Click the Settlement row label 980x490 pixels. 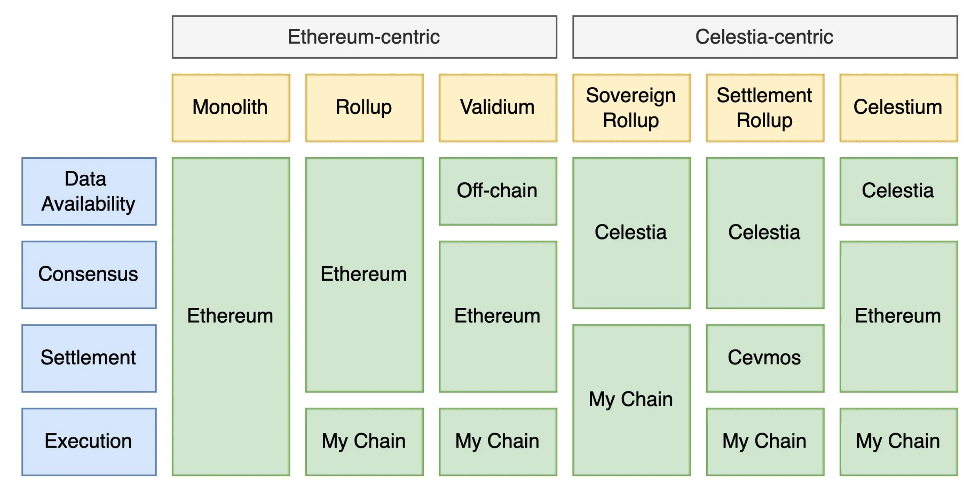[89, 358]
